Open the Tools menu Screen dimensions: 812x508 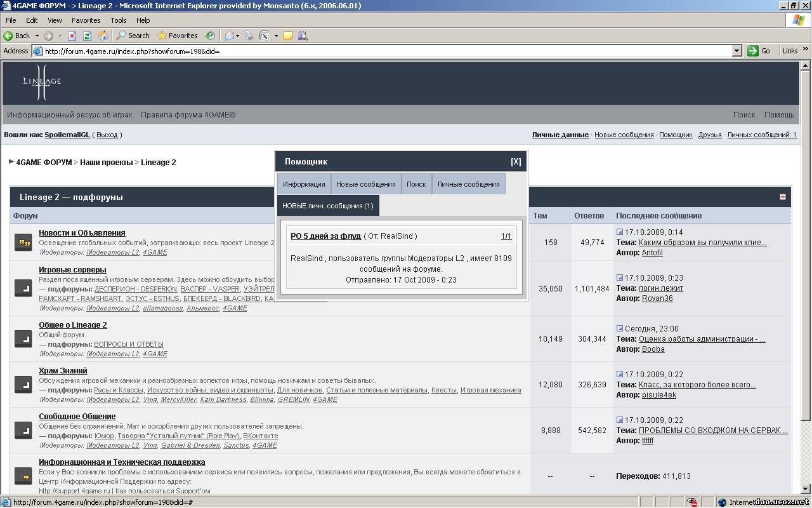(x=119, y=20)
